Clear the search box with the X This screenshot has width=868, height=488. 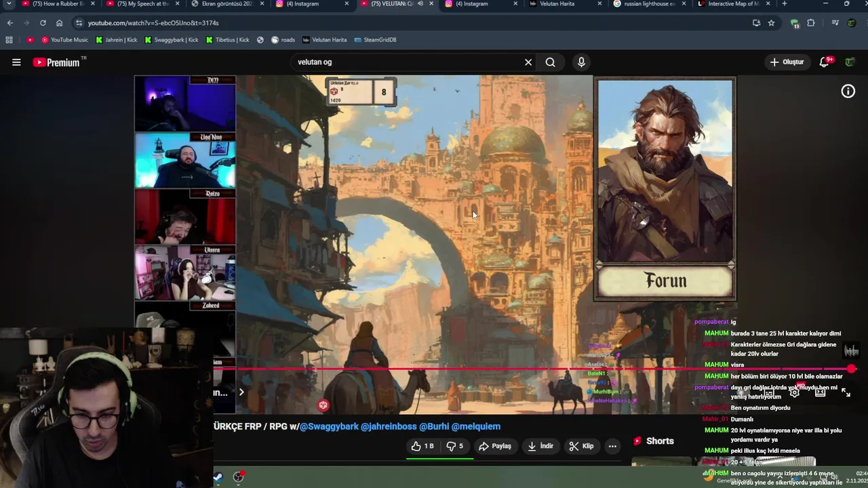point(528,62)
